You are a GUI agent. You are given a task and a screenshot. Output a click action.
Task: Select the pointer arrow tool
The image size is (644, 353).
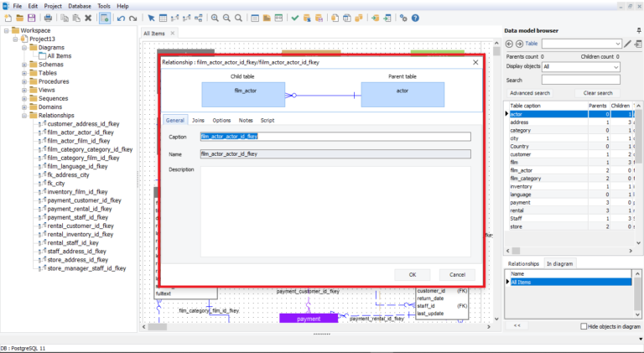151,18
